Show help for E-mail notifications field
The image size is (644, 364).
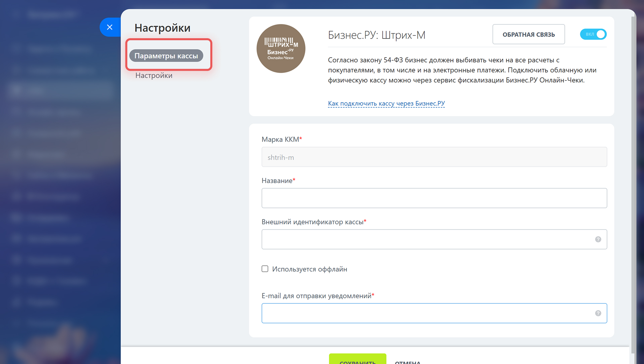[598, 313]
